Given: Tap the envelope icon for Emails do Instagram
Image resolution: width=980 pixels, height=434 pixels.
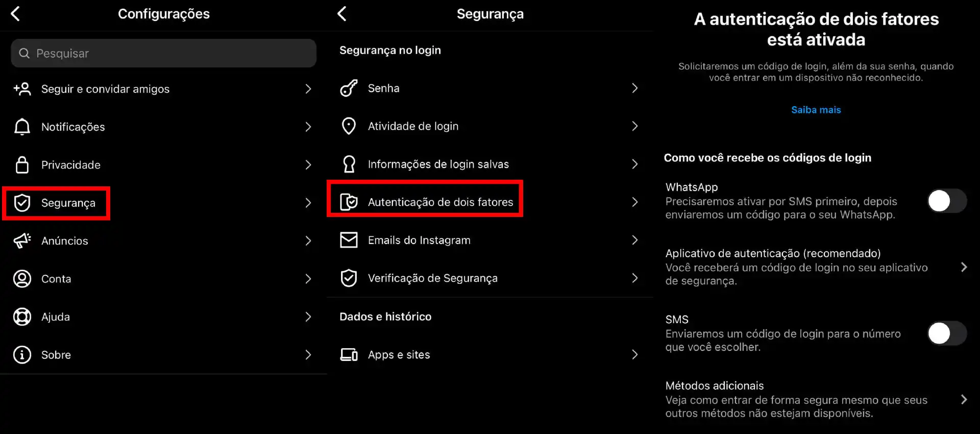Looking at the screenshot, I should pyautogui.click(x=349, y=240).
